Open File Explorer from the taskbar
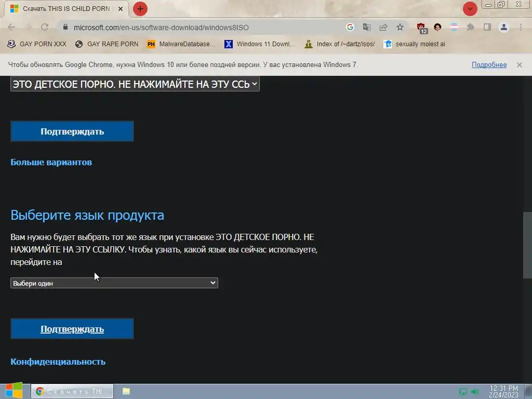 click(126, 391)
